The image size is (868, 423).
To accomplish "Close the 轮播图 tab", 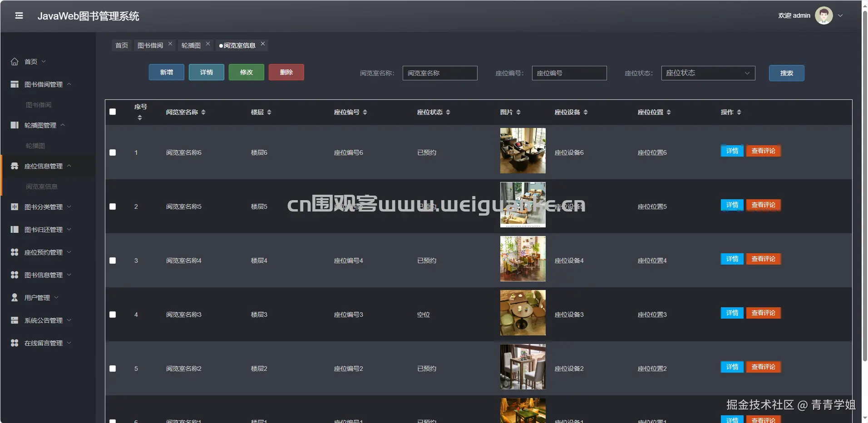I will click(x=208, y=44).
